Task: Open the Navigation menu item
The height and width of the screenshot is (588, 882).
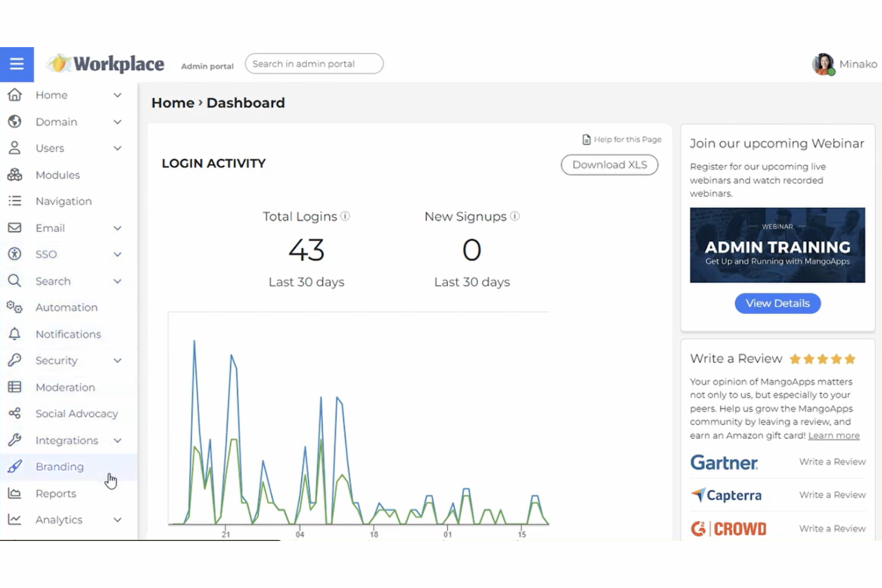Action: [x=63, y=201]
